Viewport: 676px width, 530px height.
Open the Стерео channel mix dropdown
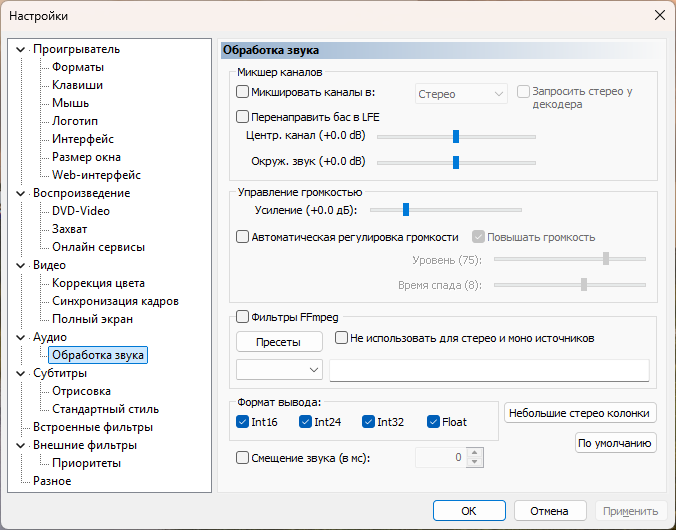(461, 94)
